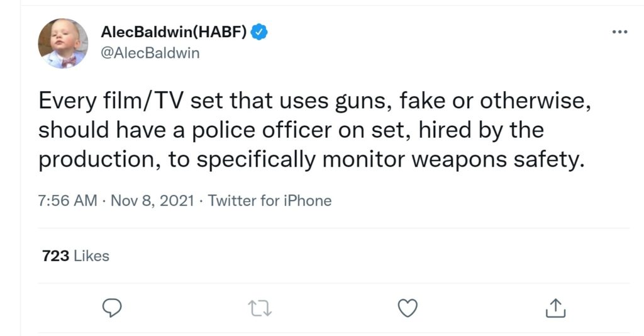Click the @AlecBaldwin handle
This screenshot has height=336, width=644.
(x=150, y=53)
